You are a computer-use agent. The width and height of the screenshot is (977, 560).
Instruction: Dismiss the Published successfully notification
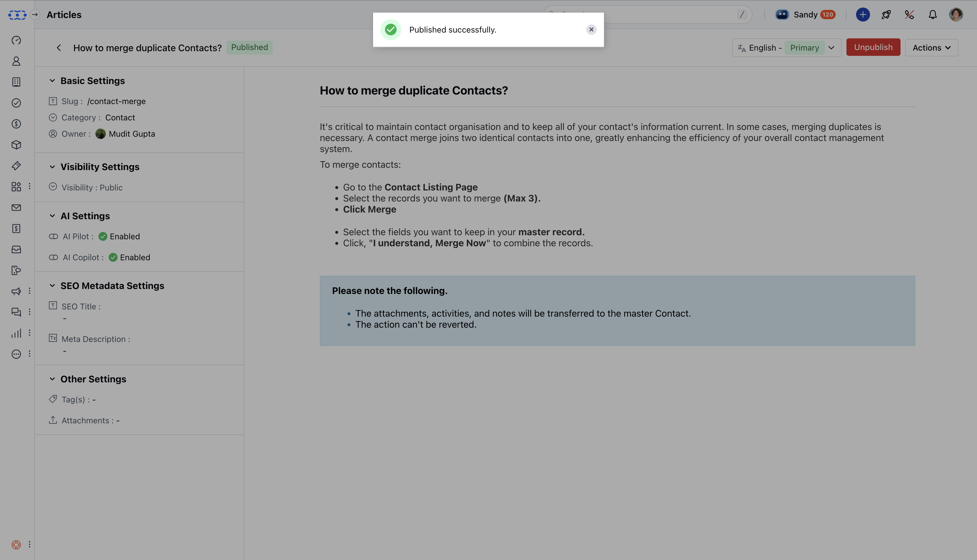(591, 30)
